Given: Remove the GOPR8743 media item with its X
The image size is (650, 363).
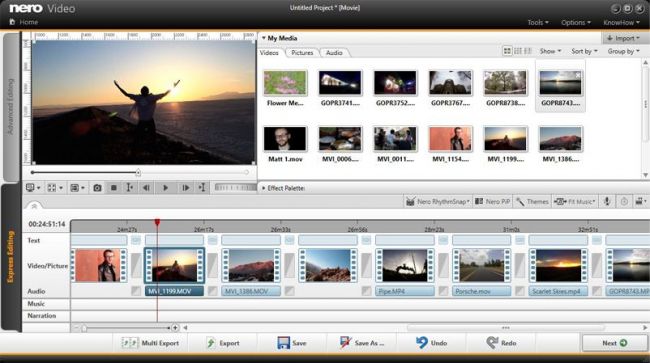Looking at the screenshot, I should tap(577, 75).
